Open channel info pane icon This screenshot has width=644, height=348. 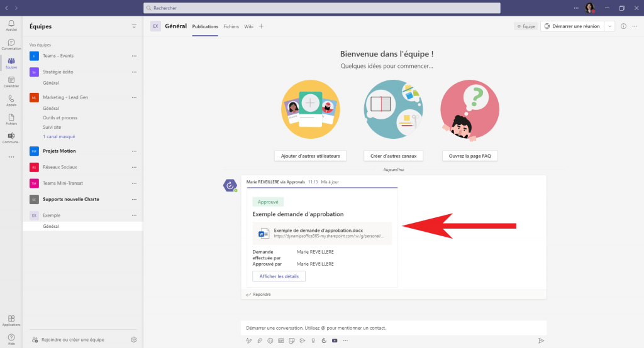tap(623, 26)
